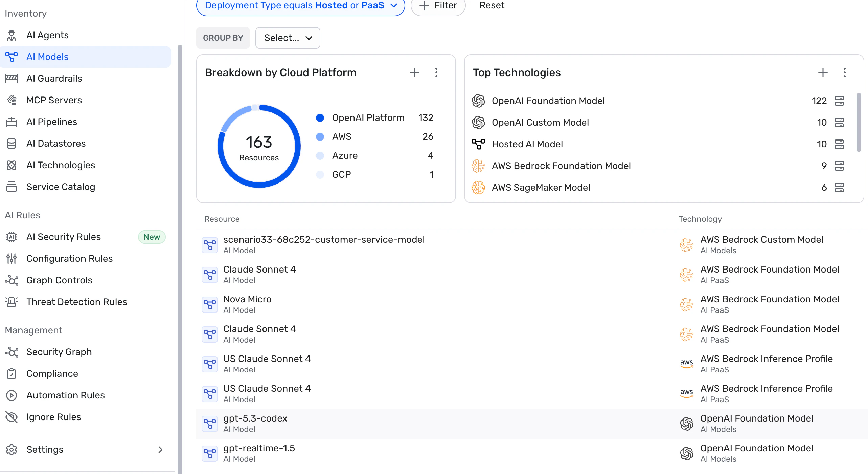The image size is (868, 474).
Task: Click the AI Datastores database icon
Action: coord(12,144)
